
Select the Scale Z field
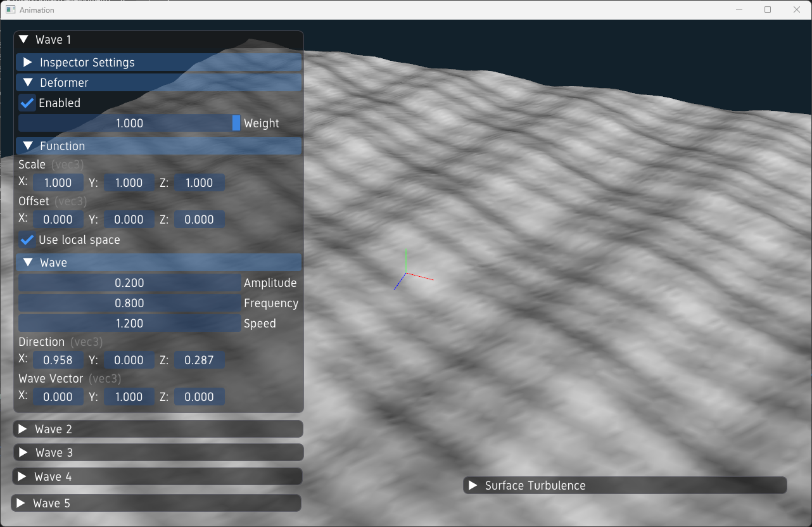[200, 182]
